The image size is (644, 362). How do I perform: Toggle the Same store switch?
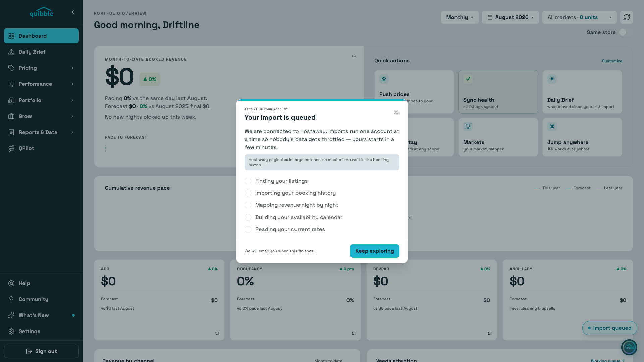pyautogui.click(x=626, y=32)
